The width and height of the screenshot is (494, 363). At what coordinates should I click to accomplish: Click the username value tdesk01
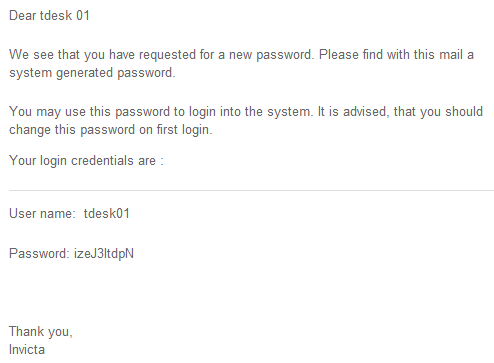[106, 214]
